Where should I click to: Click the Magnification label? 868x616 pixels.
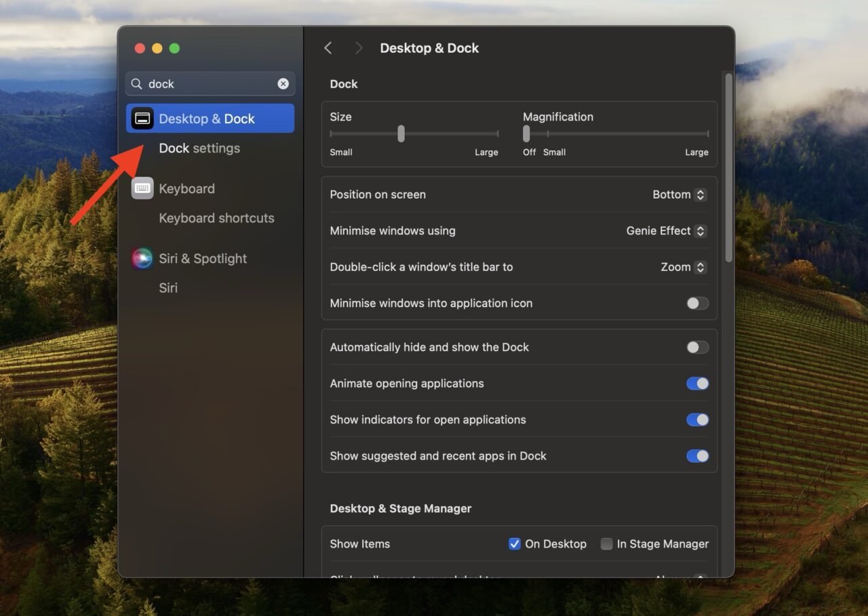click(x=558, y=117)
